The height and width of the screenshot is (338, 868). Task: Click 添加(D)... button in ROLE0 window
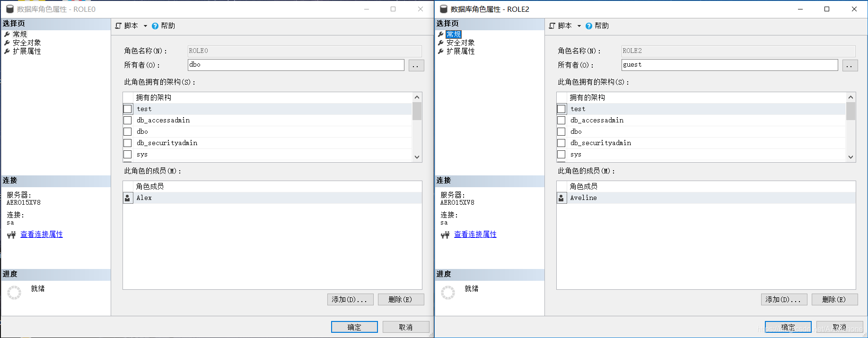coord(351,300)
